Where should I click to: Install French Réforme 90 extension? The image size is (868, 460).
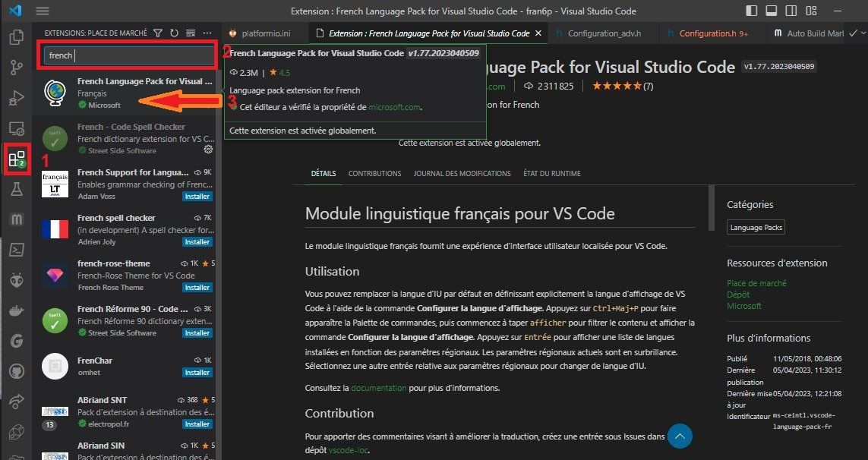pyautogui.click(x=197, y=332)
